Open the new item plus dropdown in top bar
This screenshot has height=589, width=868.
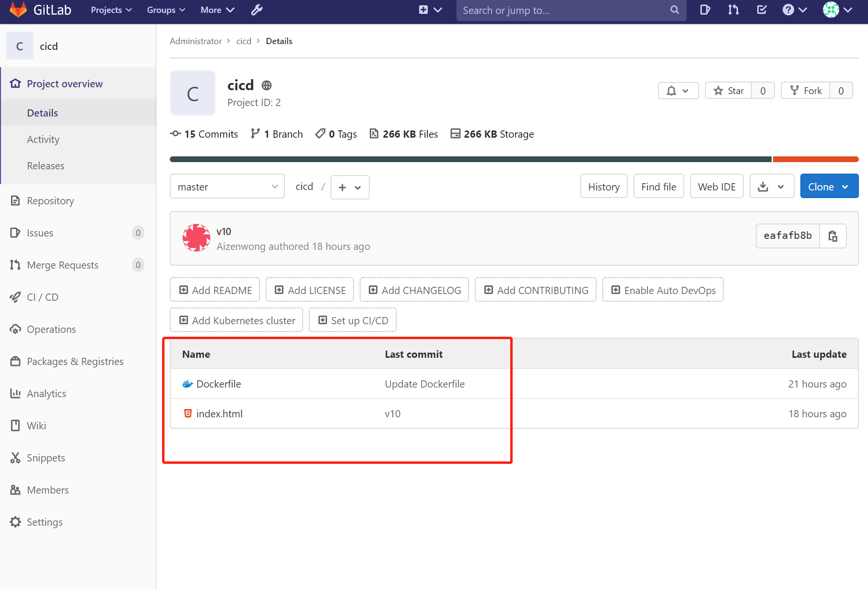430,10
